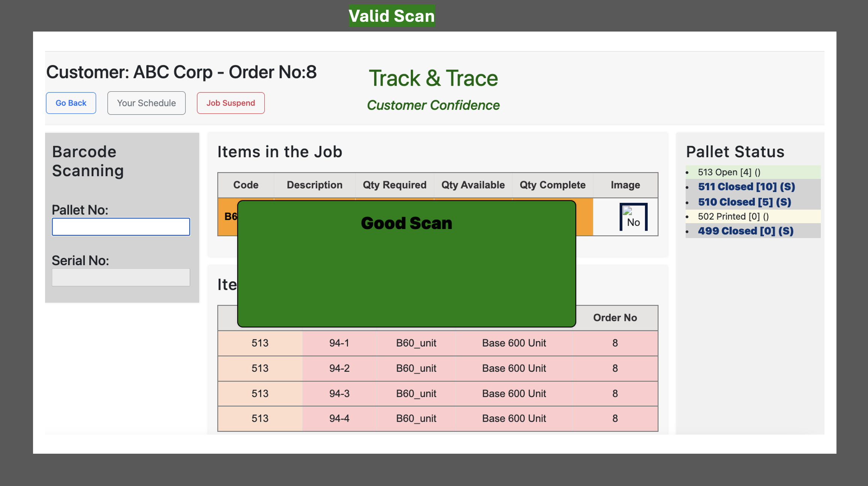Click the Order No column header

pos(615,318)
